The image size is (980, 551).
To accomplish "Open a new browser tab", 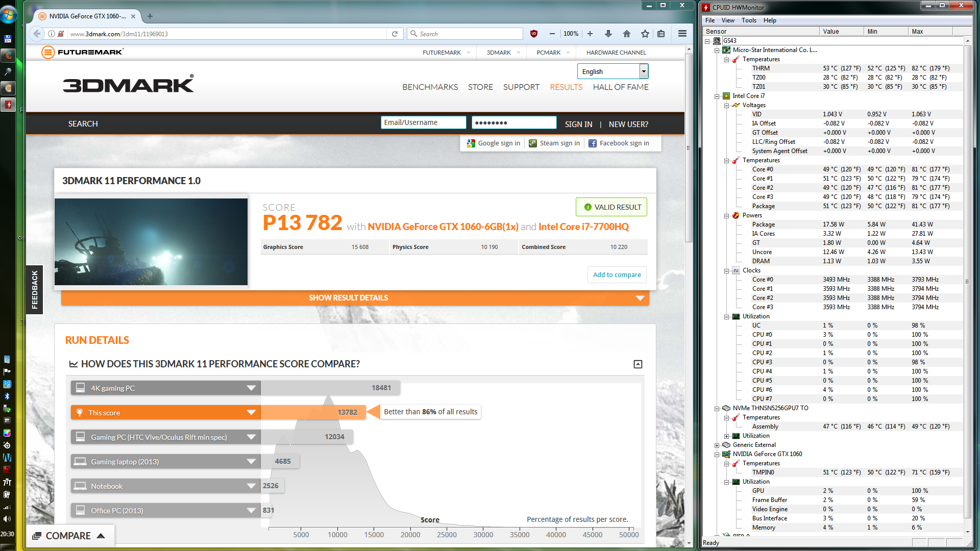I will (x=150, y=16).
